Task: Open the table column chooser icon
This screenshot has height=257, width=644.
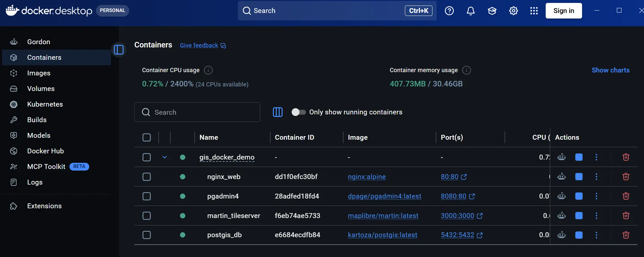Action: pyautogui.click(x=278, y=112)
